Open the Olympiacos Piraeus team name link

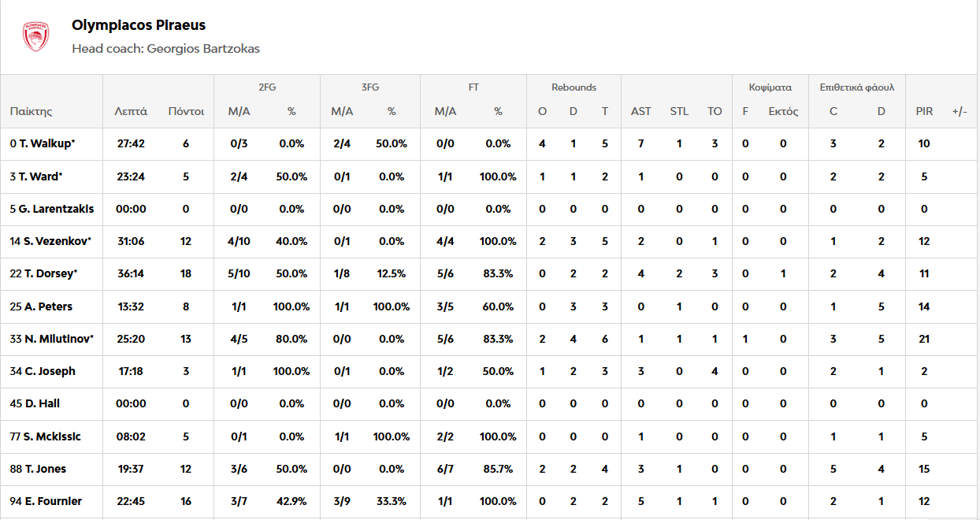click(x=139, y=25)
